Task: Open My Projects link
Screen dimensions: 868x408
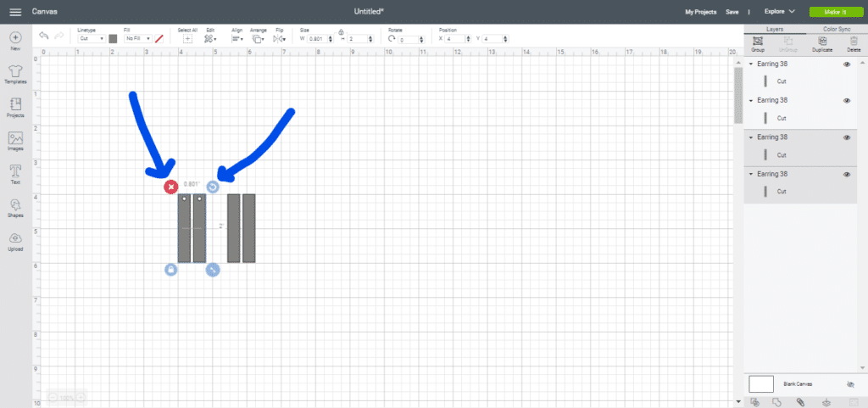Action: pos(700,12)
